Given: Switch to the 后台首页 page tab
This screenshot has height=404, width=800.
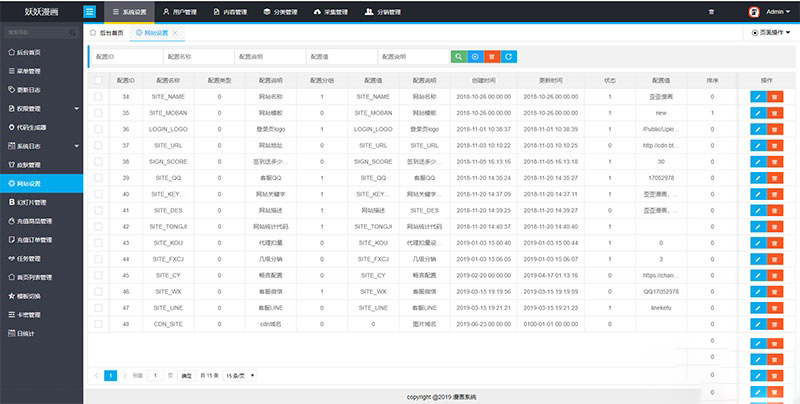Looking at the screenshot, I should pos(107,33).
